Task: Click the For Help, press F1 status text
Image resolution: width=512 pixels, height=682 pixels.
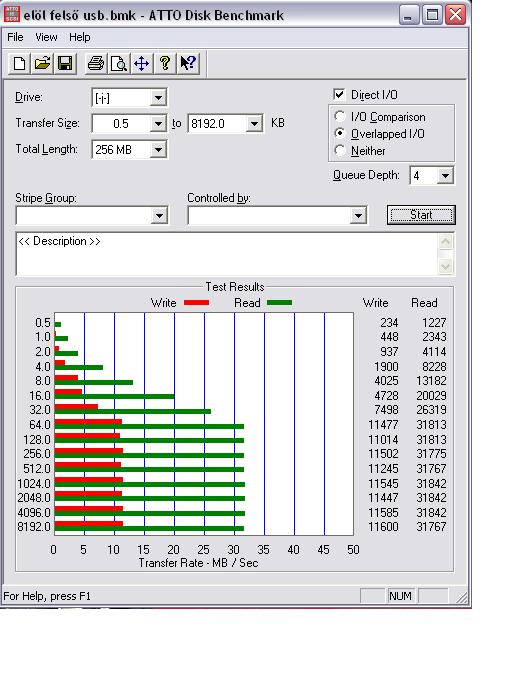Action: [x=47, y=596]
